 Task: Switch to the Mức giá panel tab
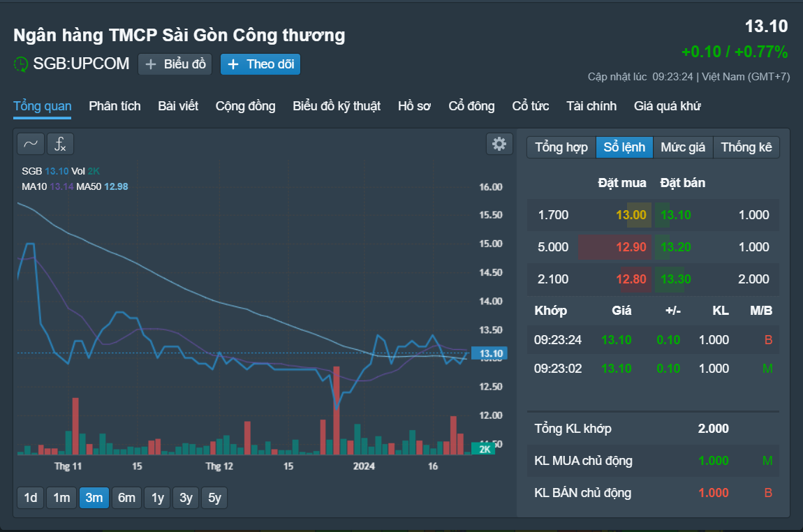pos(683,147)
